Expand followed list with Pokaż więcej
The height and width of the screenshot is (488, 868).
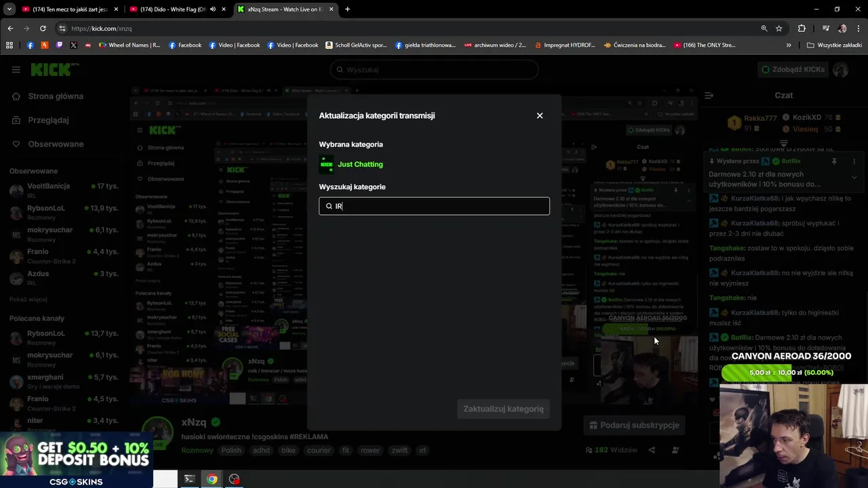coord(28,299)
